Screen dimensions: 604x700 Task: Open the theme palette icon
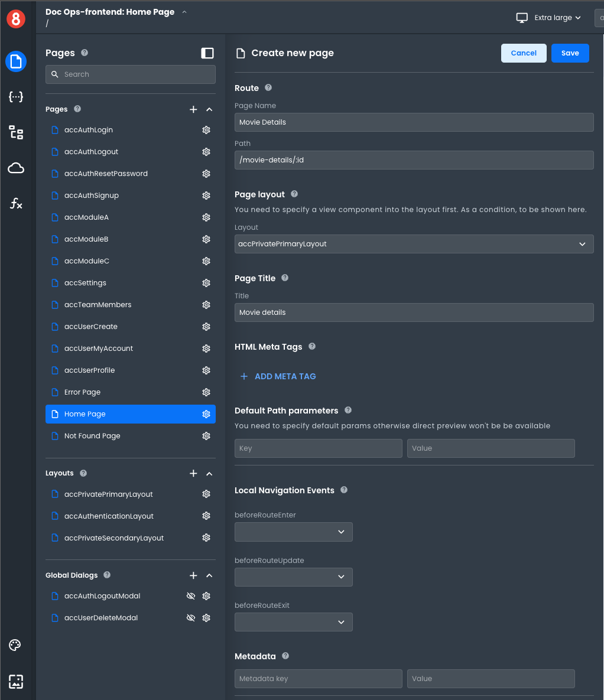[16, 645]
